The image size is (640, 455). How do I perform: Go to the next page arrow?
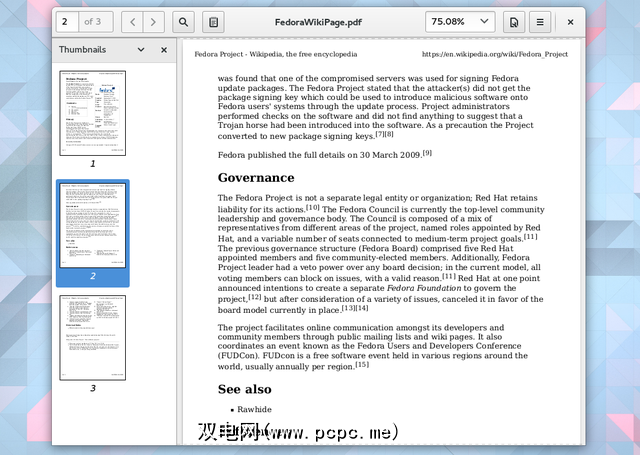(x=153, y=22)
